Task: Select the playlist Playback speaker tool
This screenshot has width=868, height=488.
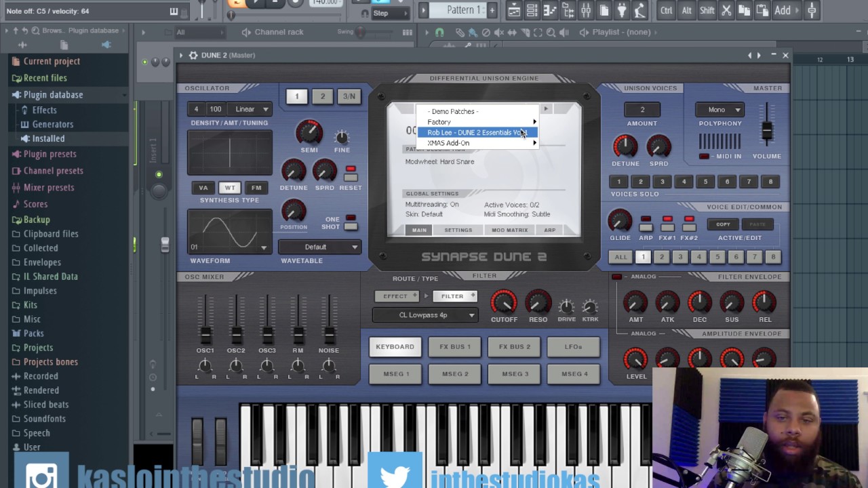Action: tap(564, 33)
